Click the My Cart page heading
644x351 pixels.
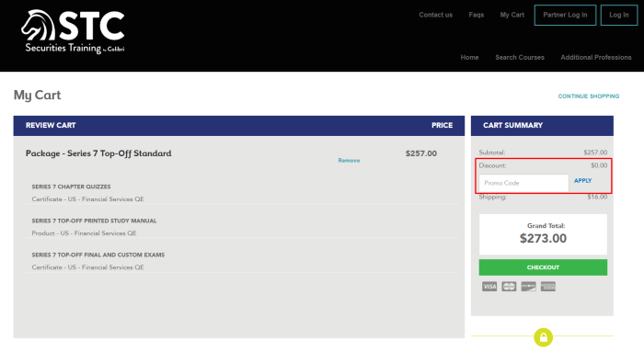pyautogui.click(x=38, y=96)
